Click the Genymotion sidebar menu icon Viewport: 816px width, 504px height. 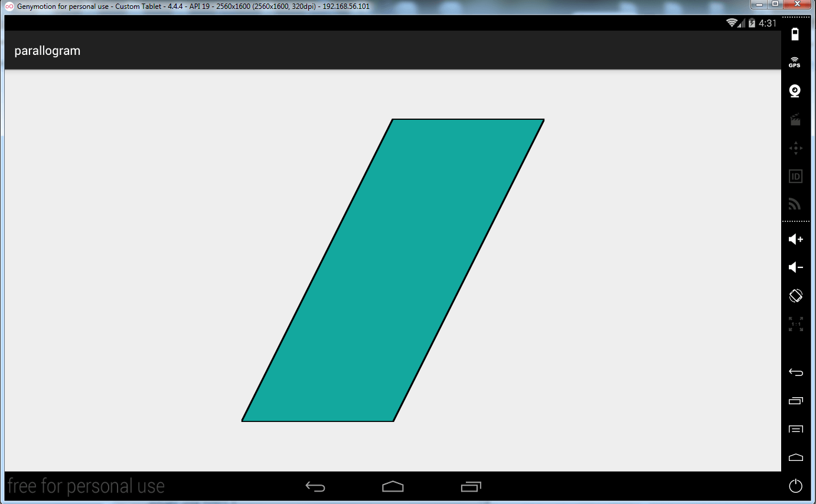point(796,429)
